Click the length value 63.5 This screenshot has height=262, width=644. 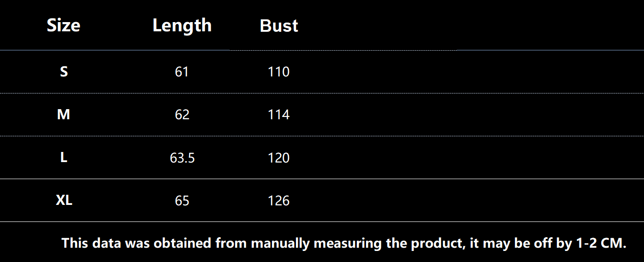pyautogui.click(x=182, y=158)
